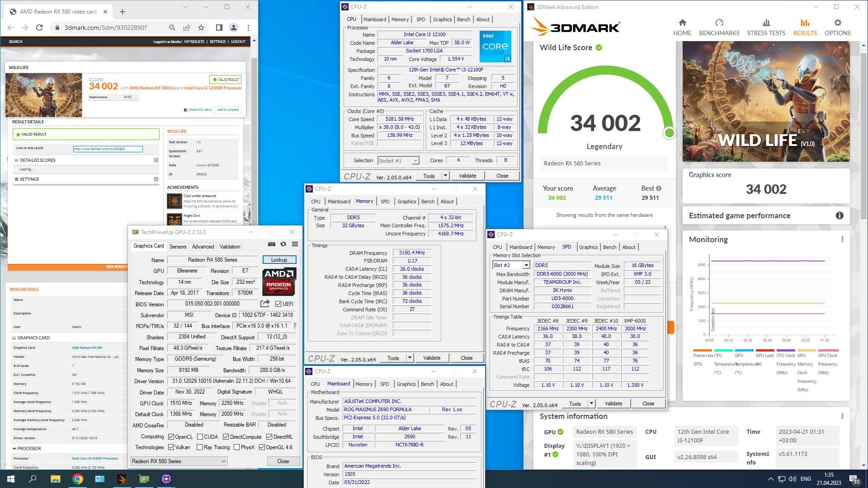Toggle the PhysX checkbox

236,447
